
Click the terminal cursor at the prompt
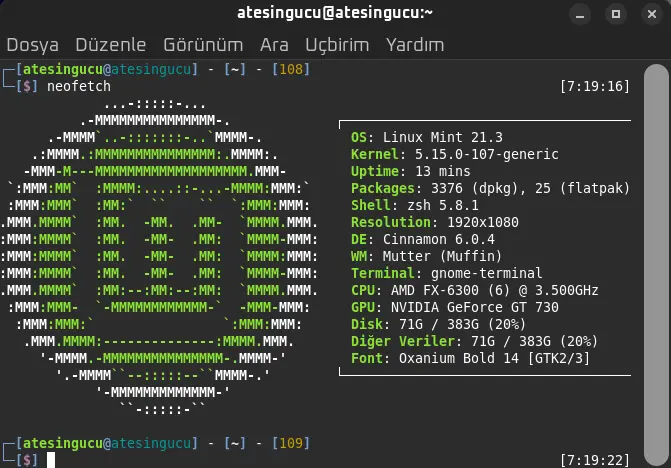point(51,460)
